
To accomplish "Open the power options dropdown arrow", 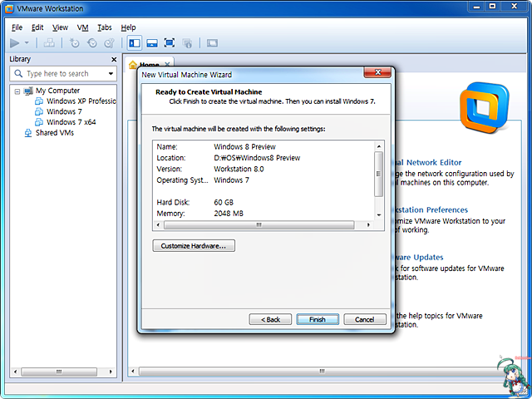I will pos(27,43).
